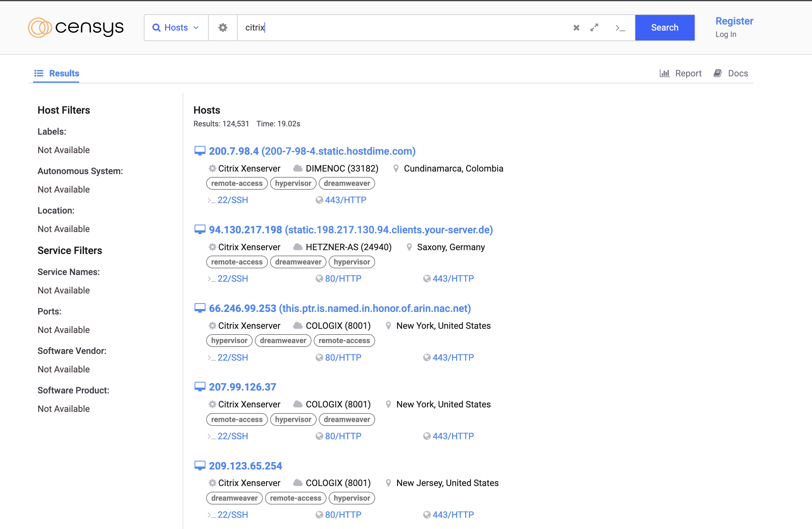Open host 209.123.65.254 result
Viewport: 812px width, 529px height.
(x=245, y=466)
